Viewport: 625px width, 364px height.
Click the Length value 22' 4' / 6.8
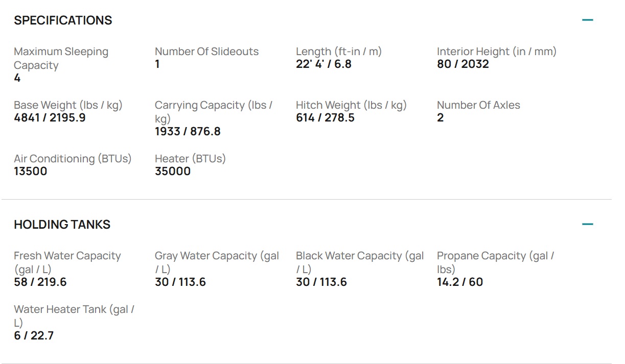pos(323,64)
